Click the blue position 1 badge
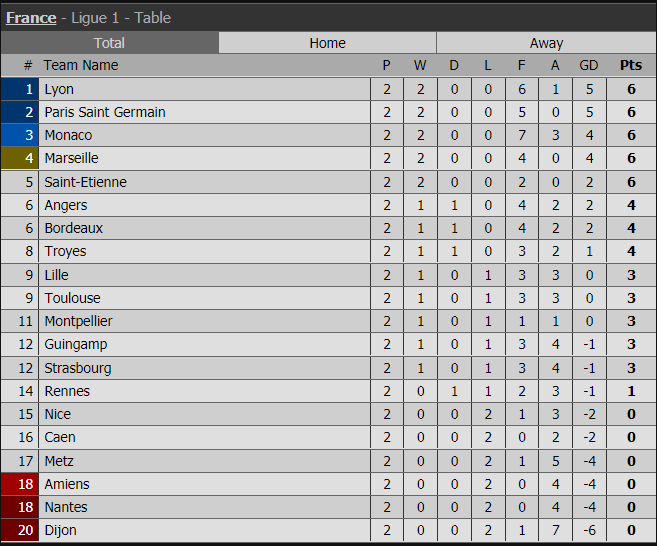The width and height of the screenshot is (657, 546). point(20,89)
